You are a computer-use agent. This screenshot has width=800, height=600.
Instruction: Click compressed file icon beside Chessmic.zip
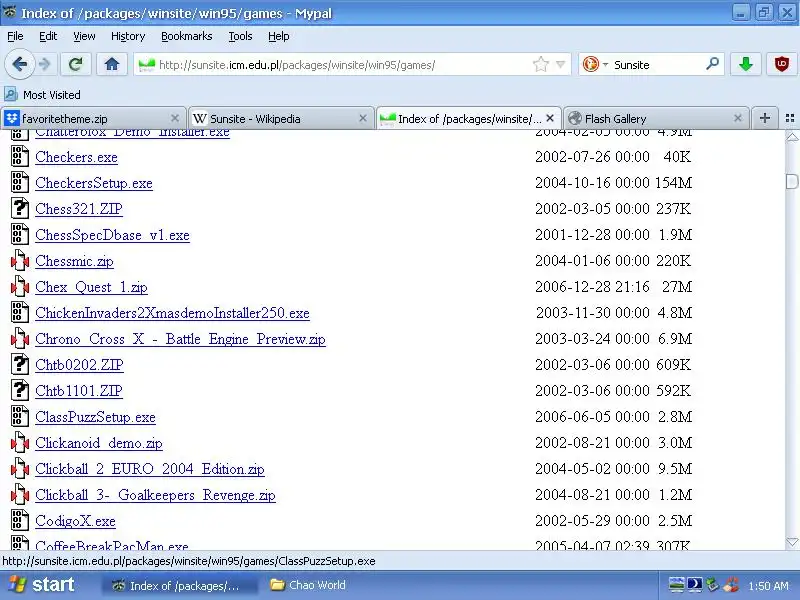(20, 261)
